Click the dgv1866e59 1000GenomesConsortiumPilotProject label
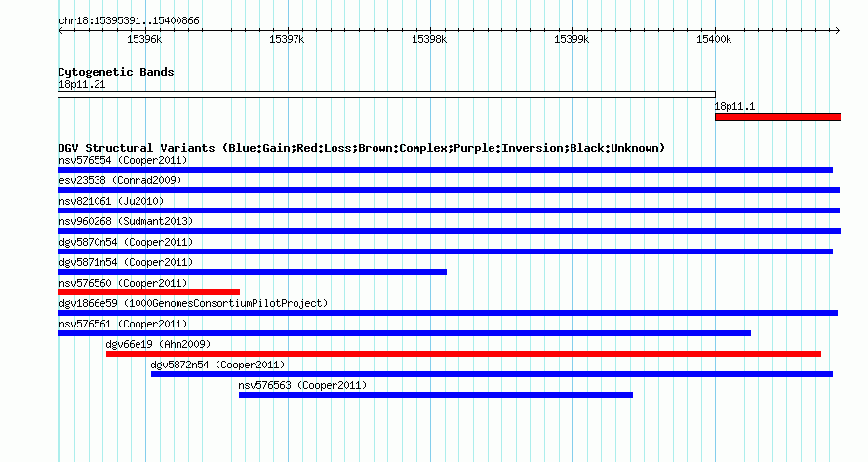This screenshot has height=462, width=868. [193, 304]
